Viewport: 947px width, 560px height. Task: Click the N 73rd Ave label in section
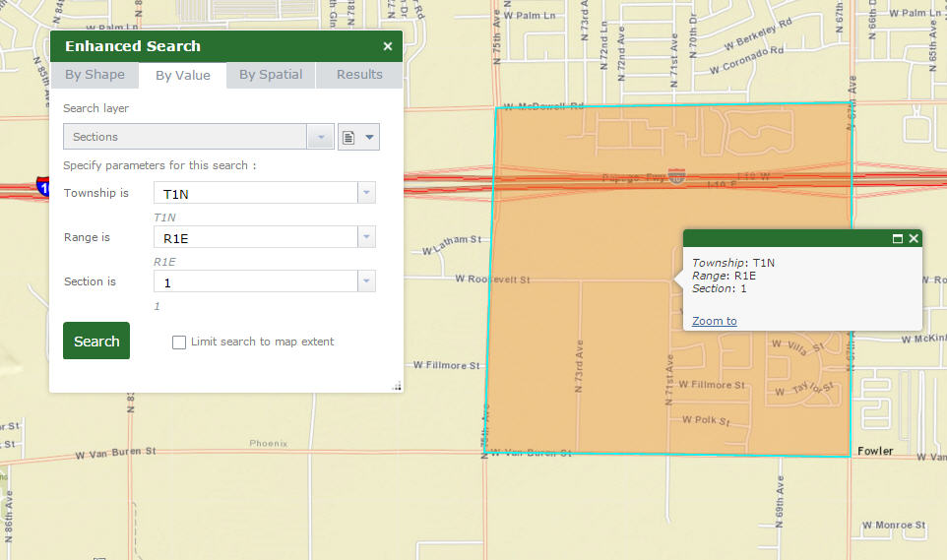click(579, 366)
